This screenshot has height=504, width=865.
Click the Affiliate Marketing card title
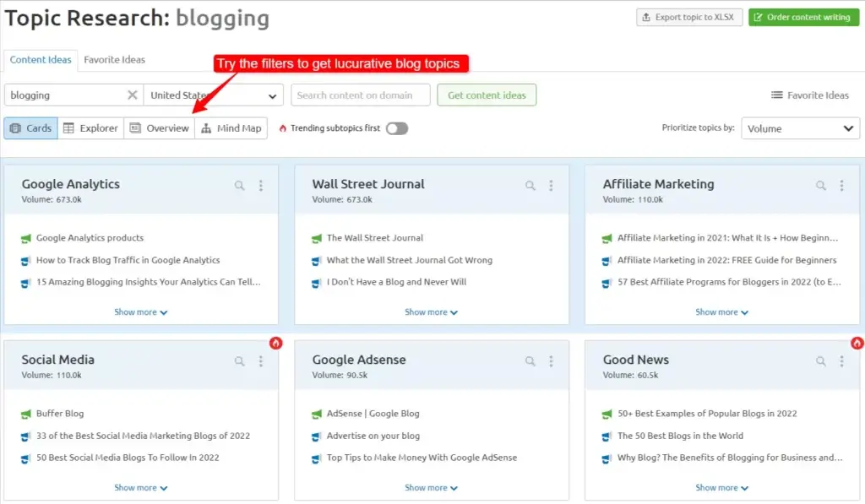point(658,184)
